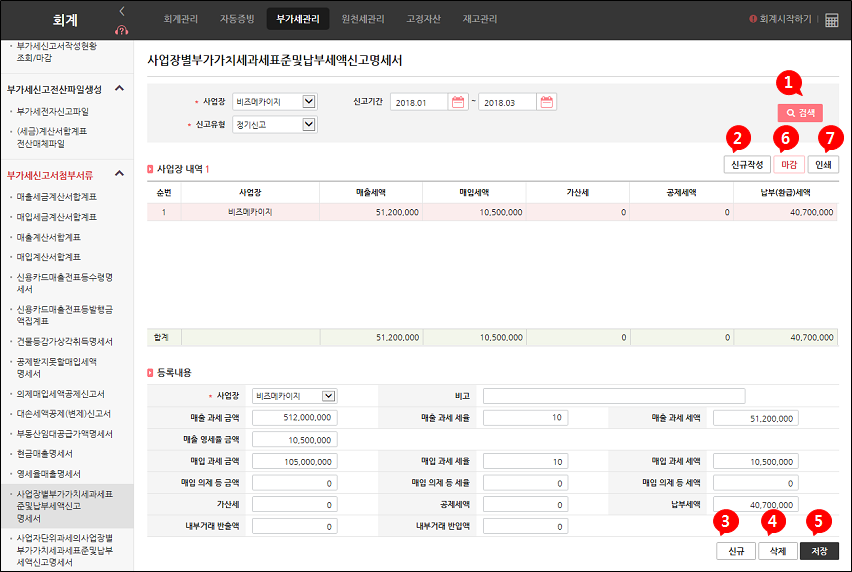Viewport: 852px width, 572px height.
Task: Switch to the 고정자산 top menu
Action: tap(423, 19)
